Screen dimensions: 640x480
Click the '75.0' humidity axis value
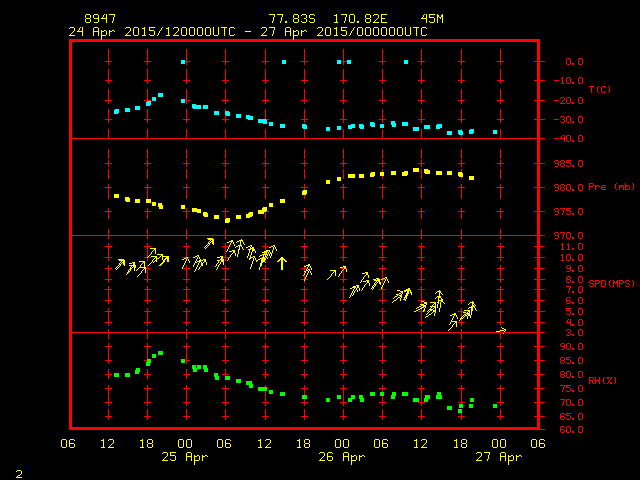click(572, 389)
